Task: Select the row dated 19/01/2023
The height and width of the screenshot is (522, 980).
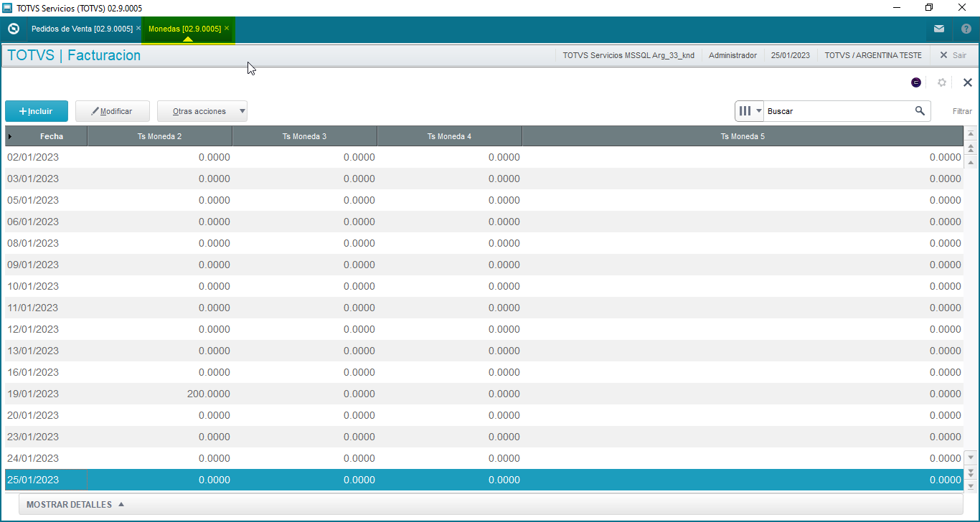Action: point(484,394)
